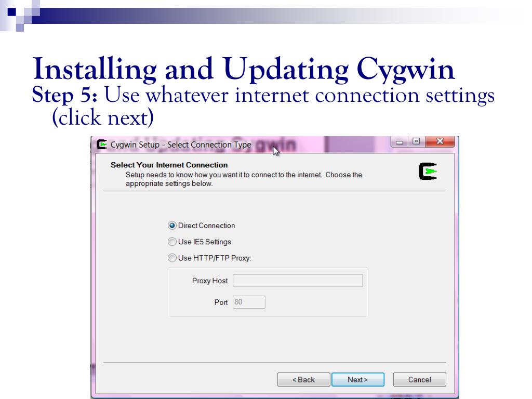Maximize the Cygwin Setup window
The height and width of the screenshot is (399, 532).
416,141
